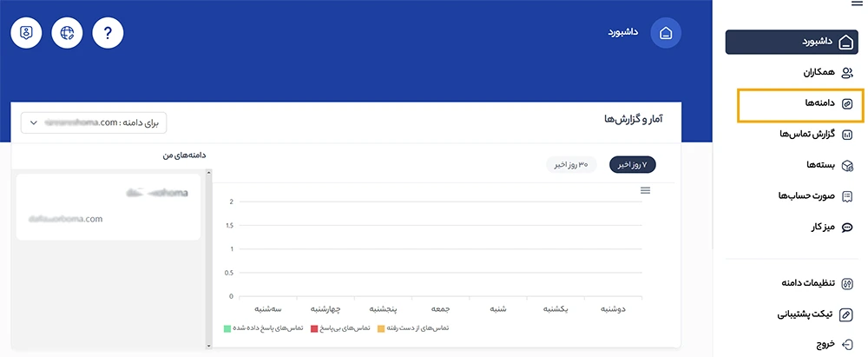The image size is (868, 357).
Task: Open the میز کار link
Action: click(825, 228)
